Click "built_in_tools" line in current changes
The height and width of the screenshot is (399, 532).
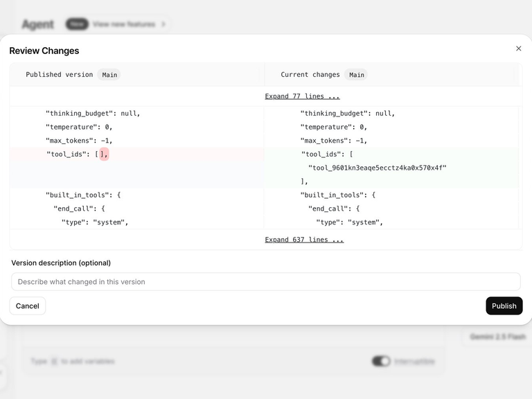pos(337,195)
